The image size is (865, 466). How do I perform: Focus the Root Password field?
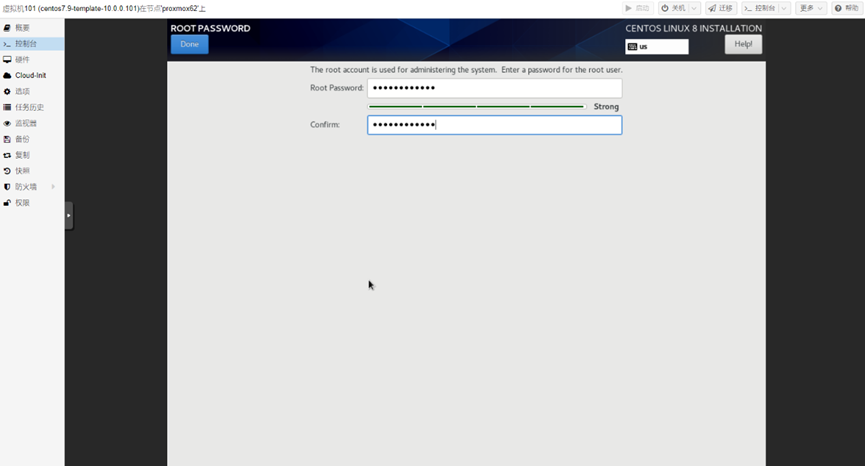coord(494,88)
